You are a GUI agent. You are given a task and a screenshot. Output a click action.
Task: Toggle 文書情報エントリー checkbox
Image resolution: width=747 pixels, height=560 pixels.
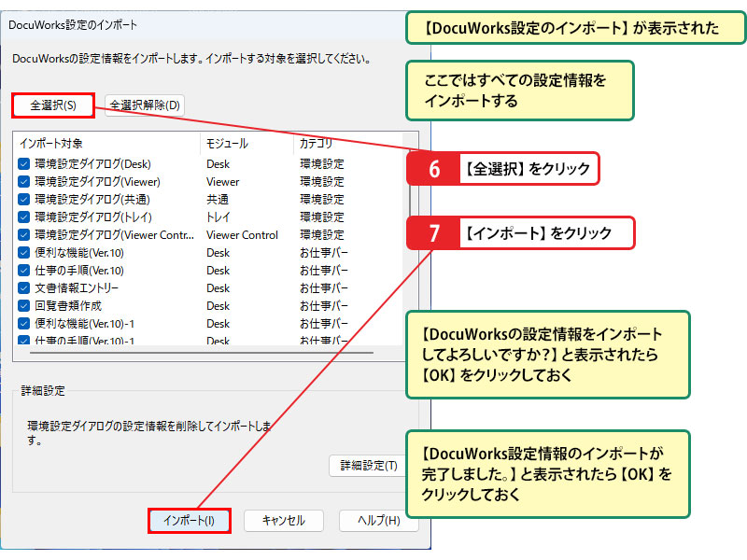click(24, 288)
